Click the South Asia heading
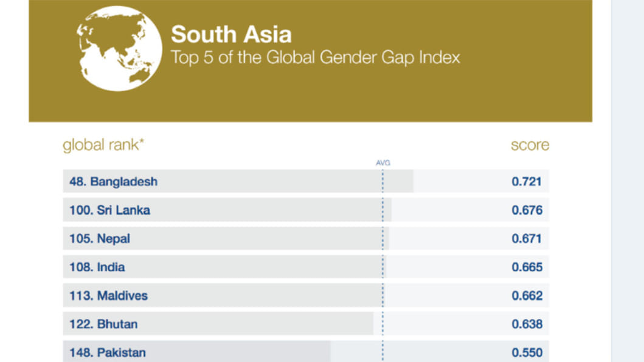This screenshot has height=362, width=644. (x=230, y=34)
